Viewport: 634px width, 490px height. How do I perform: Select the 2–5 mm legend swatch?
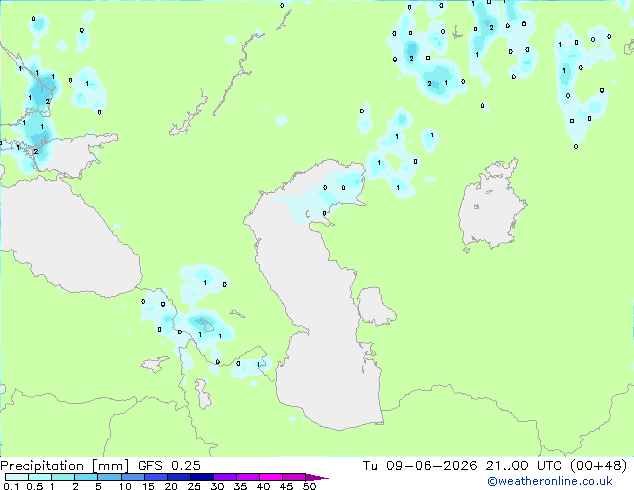coord(86,477)
